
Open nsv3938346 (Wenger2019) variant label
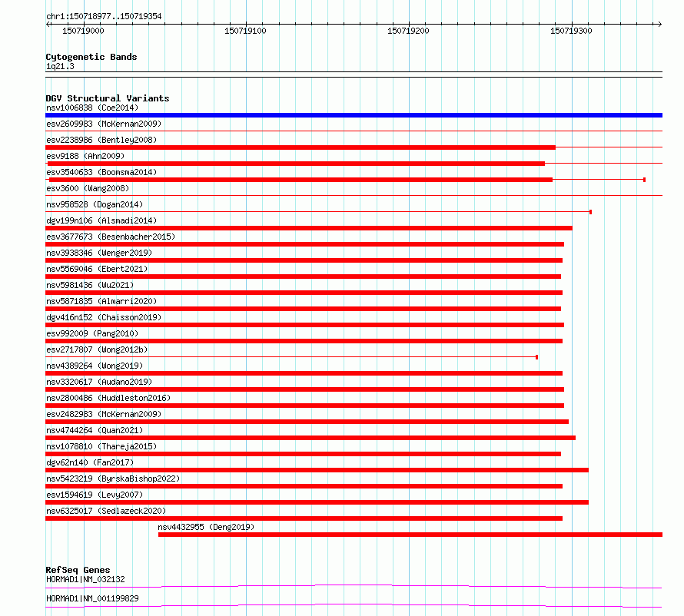point(99,253)
